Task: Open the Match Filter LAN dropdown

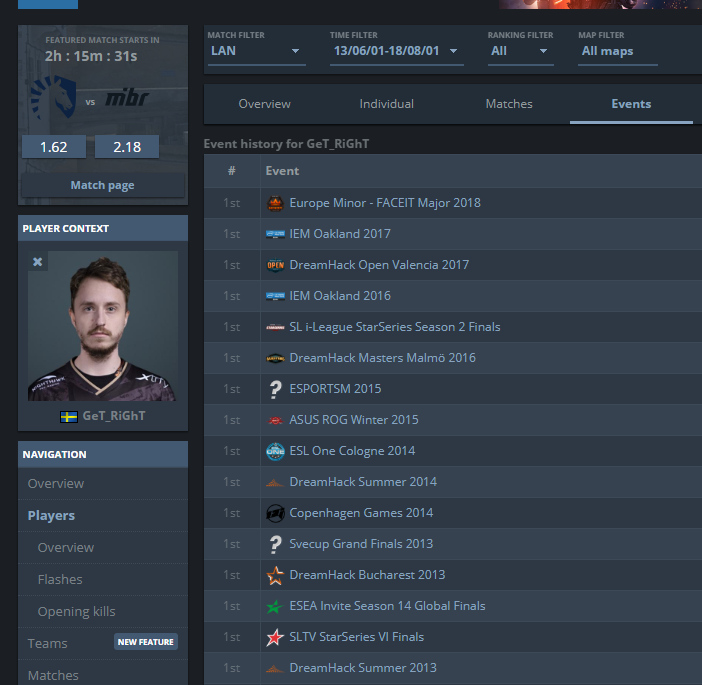Action: click(x=257, y=51)
